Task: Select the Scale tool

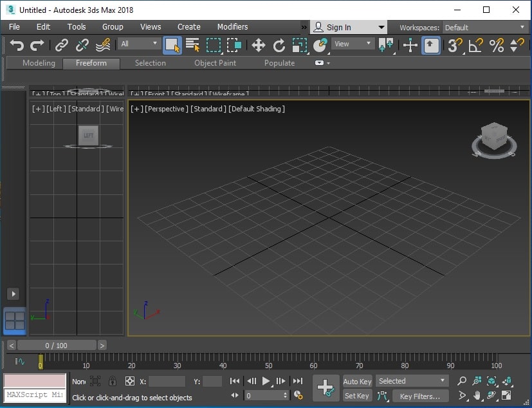Action: tap(300, 45)
